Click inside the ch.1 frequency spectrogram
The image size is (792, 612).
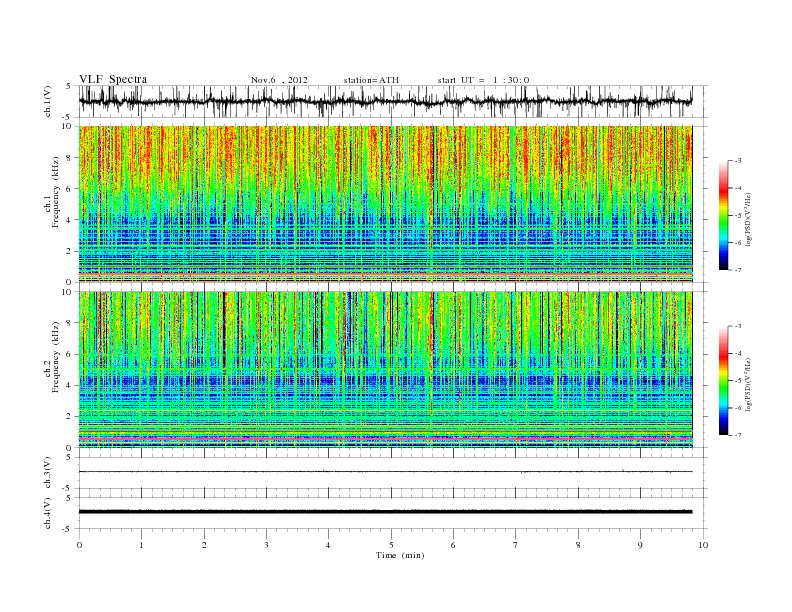coord(385,204)
